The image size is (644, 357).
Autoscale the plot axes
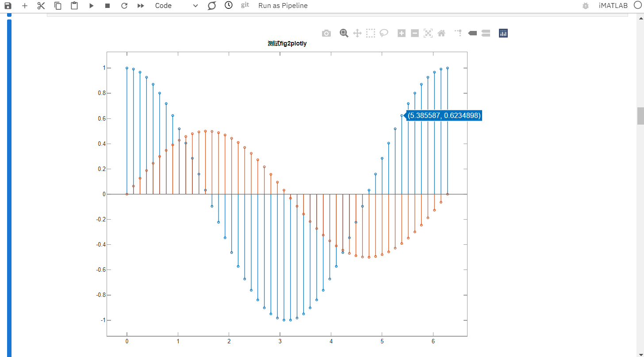[x=428, y=33]
